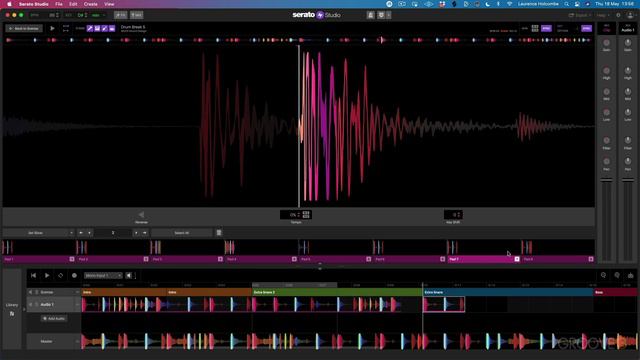Open the Create menu
Viewport: 640px width, 360px height.
pos(90,4)
